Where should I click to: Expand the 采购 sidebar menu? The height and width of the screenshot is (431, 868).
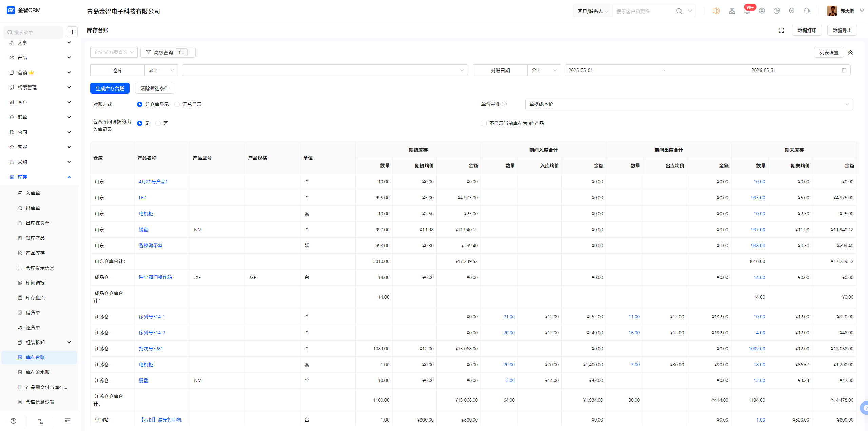(x=40, y=162)
